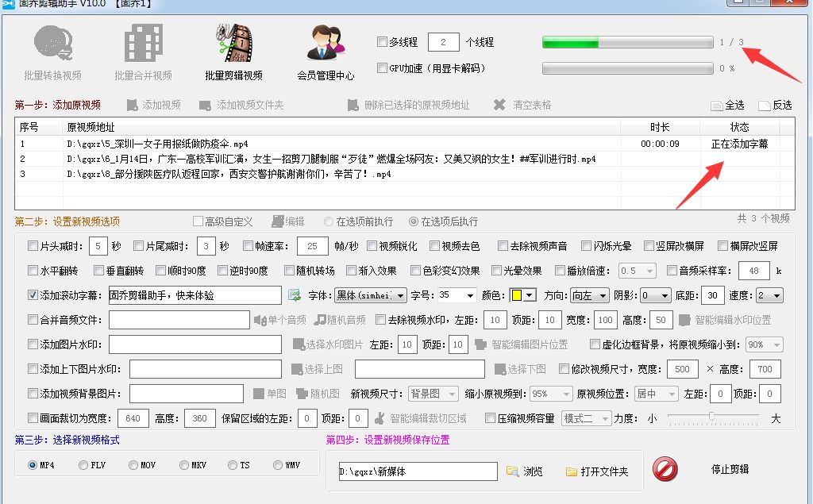Open 原视频位置 居中 dropdown
Viewport: 813px width, 504px height.
[x=656, y=394]
